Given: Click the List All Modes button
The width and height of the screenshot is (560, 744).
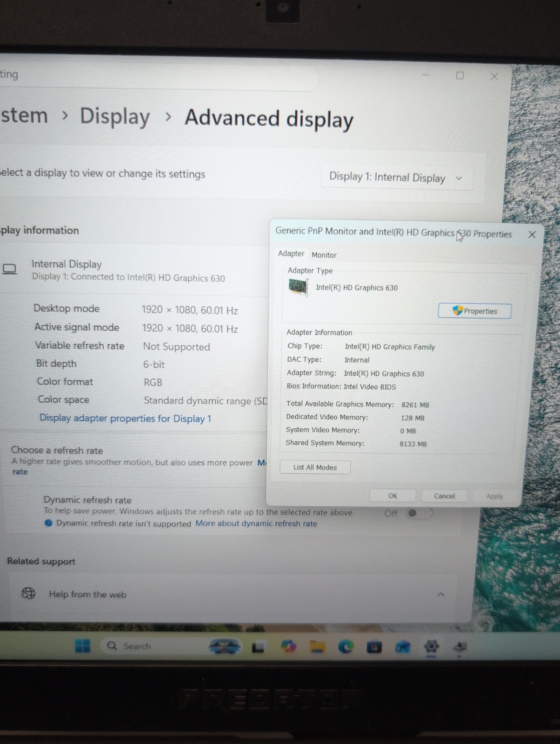Looking at the screenshot, I should [x=315, y=467].
